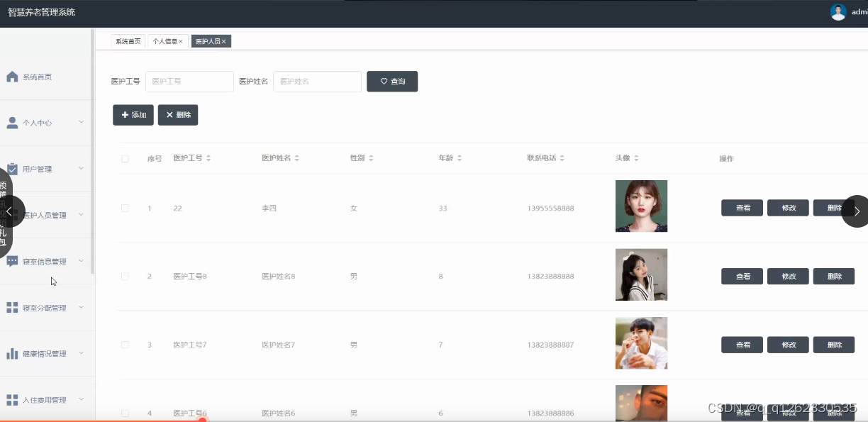This screenshot has width=868, height=422.
Task: Click the sort arrows beside 年龄 column
Action: pyautogui.click(x=460, y=158)
